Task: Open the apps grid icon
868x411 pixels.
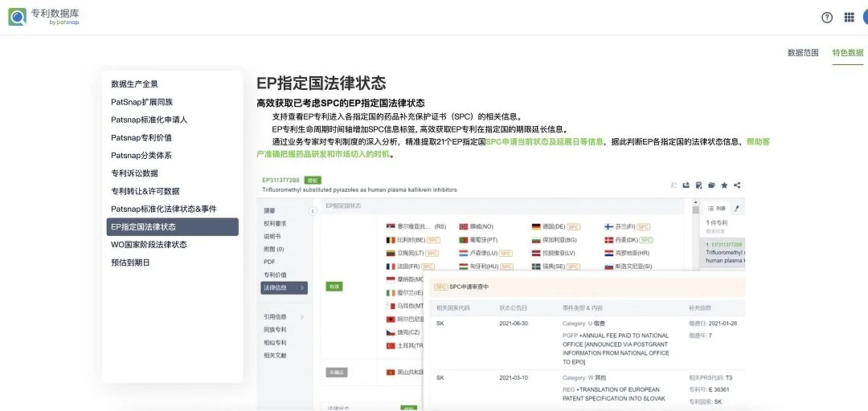Action: [x=850, y=17]
